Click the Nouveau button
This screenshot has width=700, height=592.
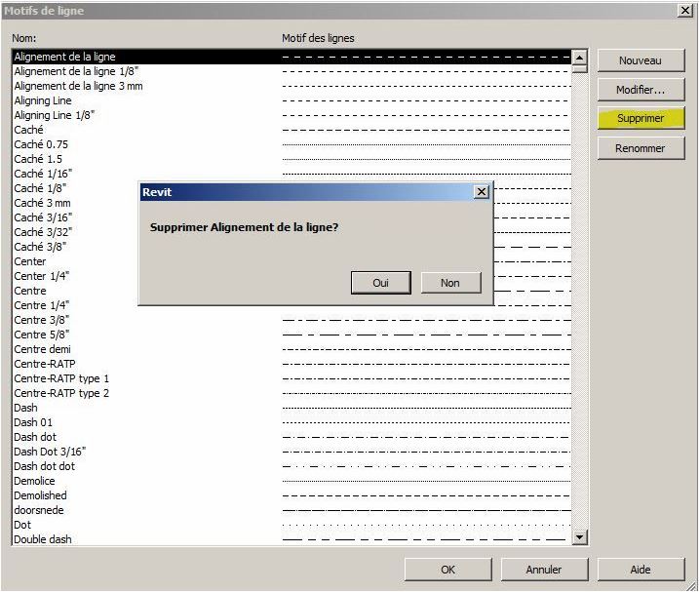point(641,60)
